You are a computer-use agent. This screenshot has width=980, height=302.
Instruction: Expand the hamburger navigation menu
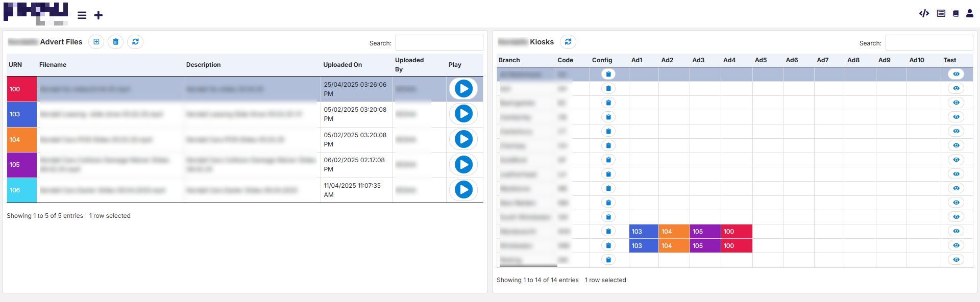pyautogui.click(x=82, y=15)
